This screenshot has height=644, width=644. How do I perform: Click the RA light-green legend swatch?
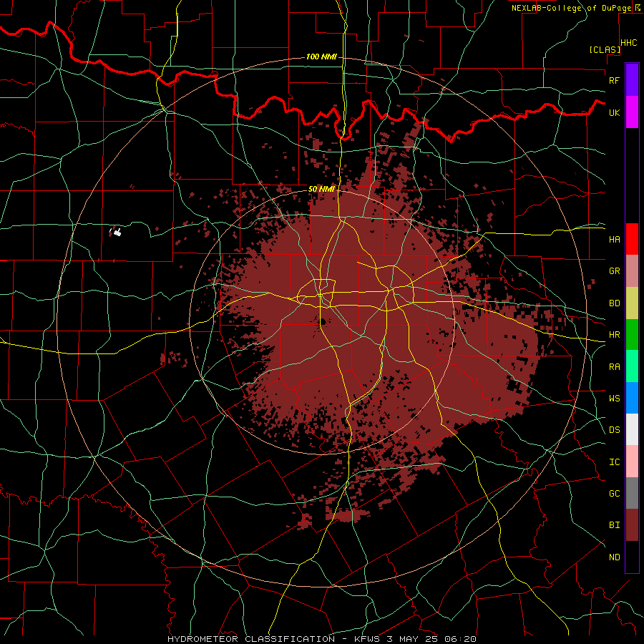632,366
